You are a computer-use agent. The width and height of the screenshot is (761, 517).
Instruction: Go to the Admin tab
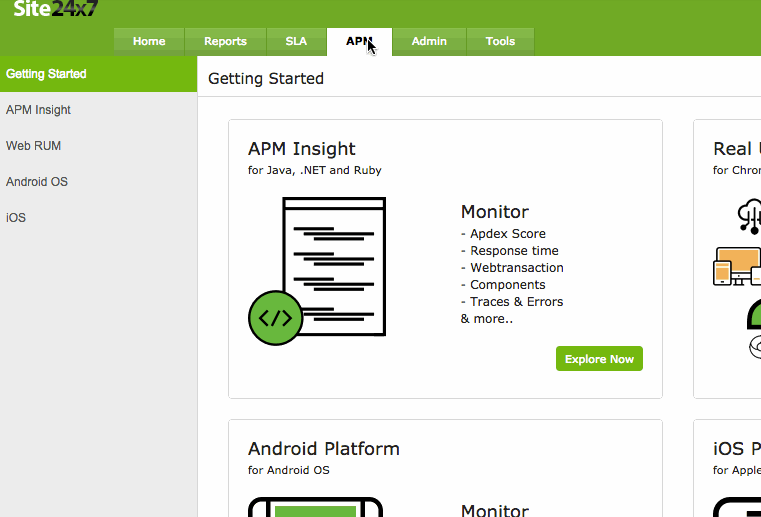pos(429,41)
